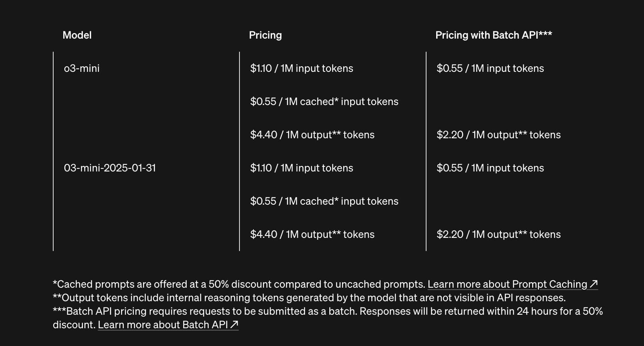Click the Pricing with Batch API column header
This screenshot has width=644, height=346.
point(494,35)
